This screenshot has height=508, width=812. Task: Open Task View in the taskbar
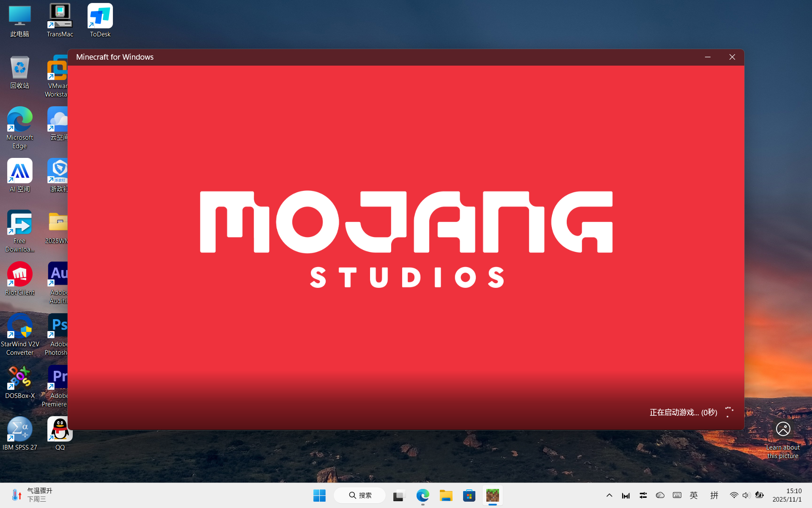pyautogui.click(x=399, y=495)
